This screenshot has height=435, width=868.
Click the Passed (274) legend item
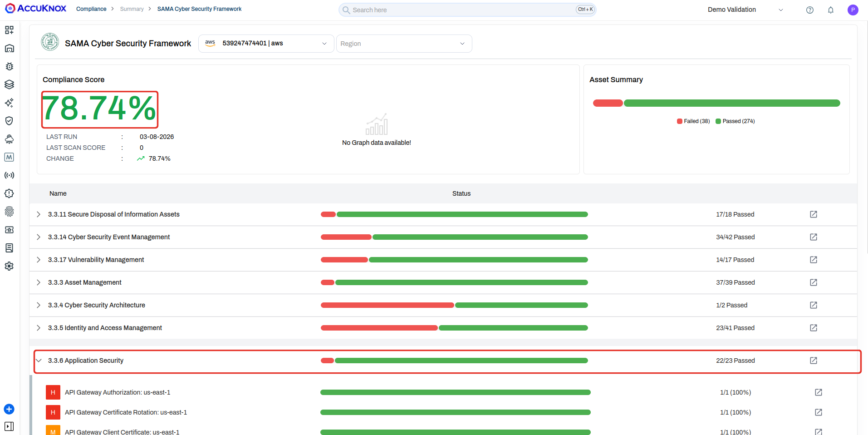(735, 121)
